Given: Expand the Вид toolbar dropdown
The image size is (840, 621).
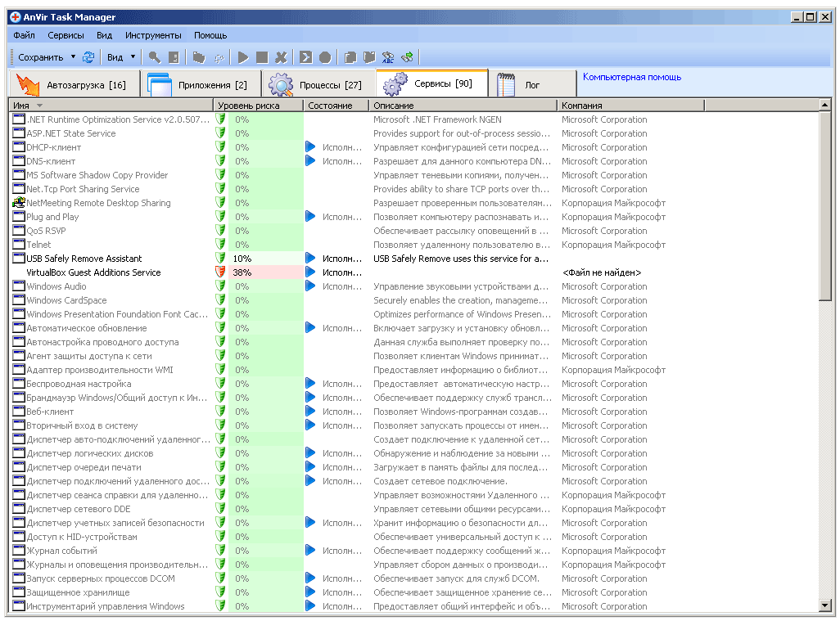Looking at the screenshot, I should 133,57.
